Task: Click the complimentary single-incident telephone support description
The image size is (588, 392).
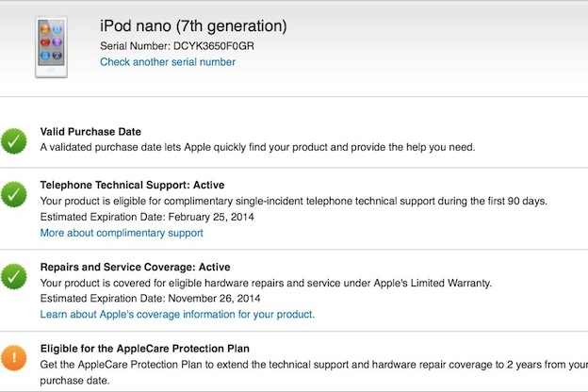Action: 293,201
